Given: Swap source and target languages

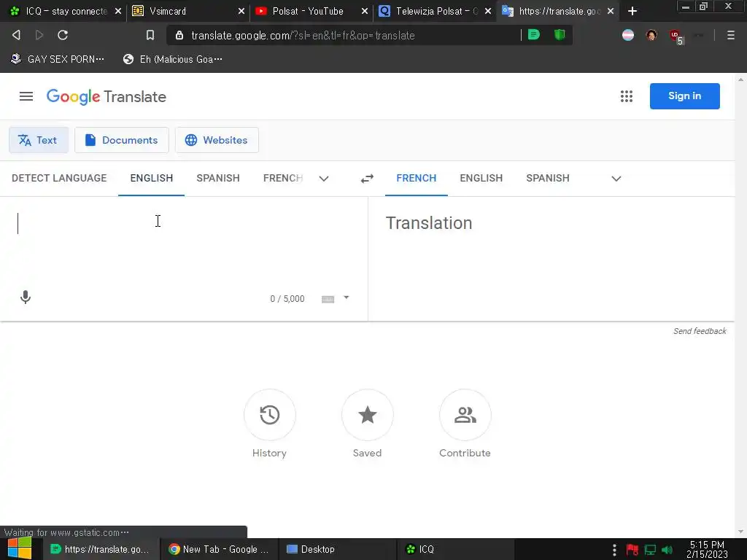Looking at the screenshot, I should [x=367, y=179].
